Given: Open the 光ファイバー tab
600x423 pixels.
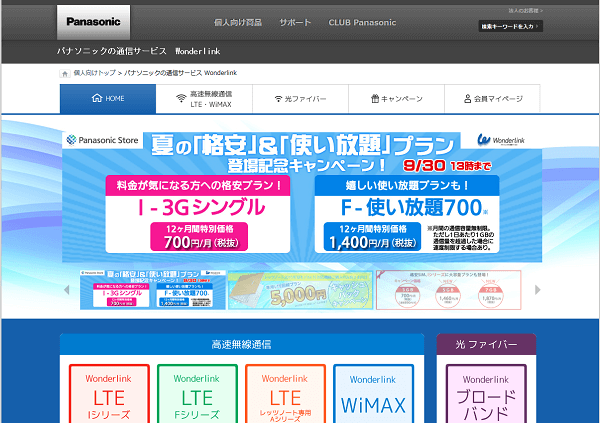Looking at the screenshot, I should (x=300, y=99).
